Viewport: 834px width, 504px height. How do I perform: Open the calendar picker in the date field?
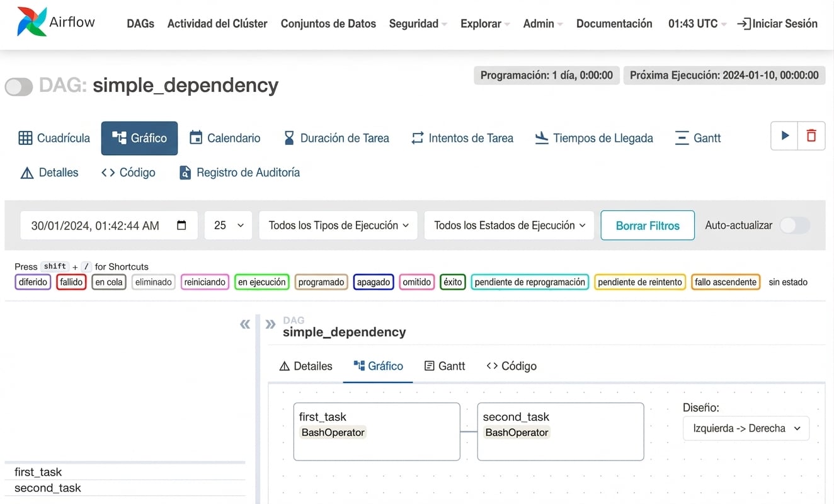pyautogui.click(x=180, y=225)
